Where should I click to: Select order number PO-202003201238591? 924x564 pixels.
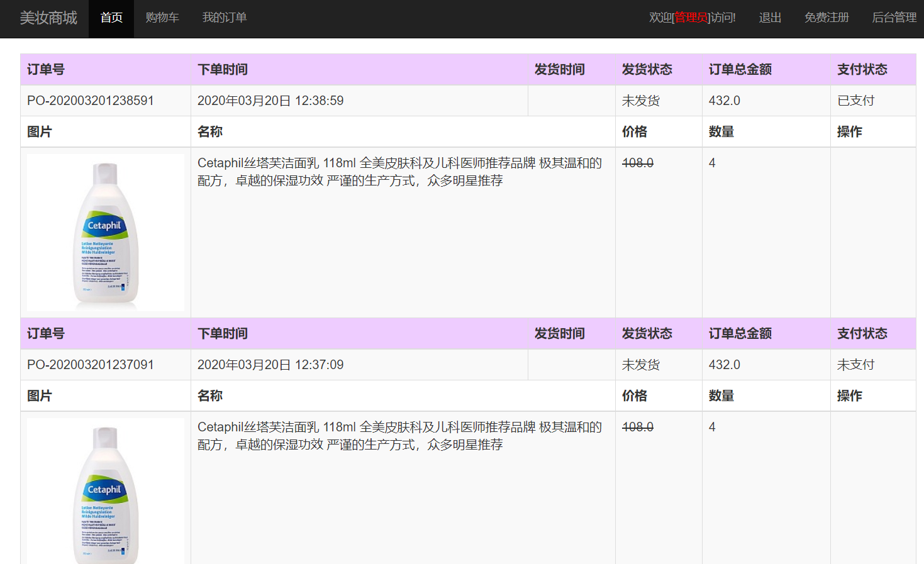click(x=91, y=101)
